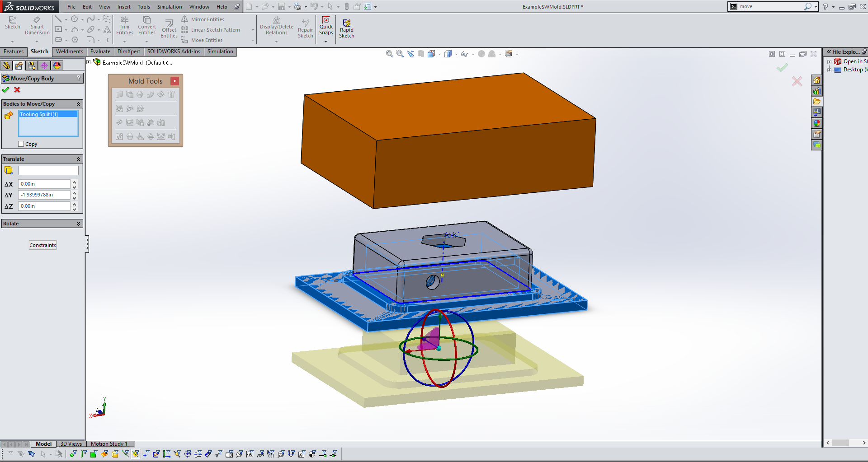Switch to Evaluate tab
This screenshot has height=462, width=868.
tap(100, 52)
